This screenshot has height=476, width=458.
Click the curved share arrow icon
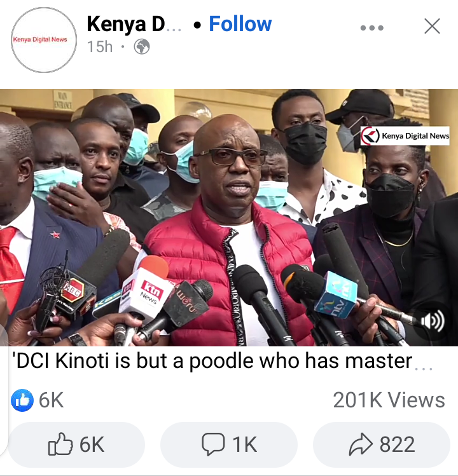point(361,444)
